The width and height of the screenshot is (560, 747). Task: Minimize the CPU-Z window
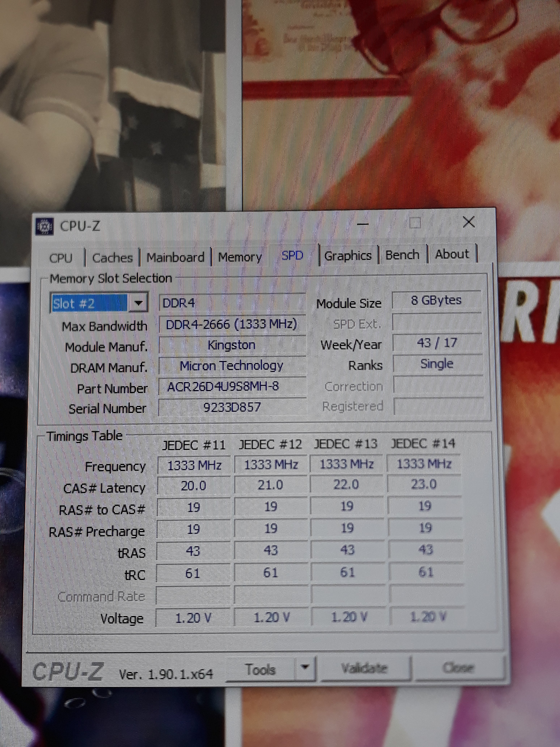(x=363, y=224)
